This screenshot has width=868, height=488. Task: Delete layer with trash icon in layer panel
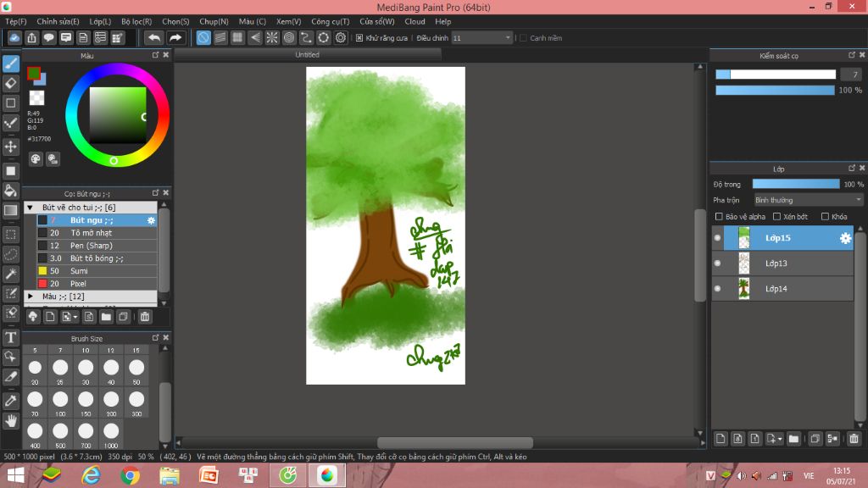coord(854,439)
